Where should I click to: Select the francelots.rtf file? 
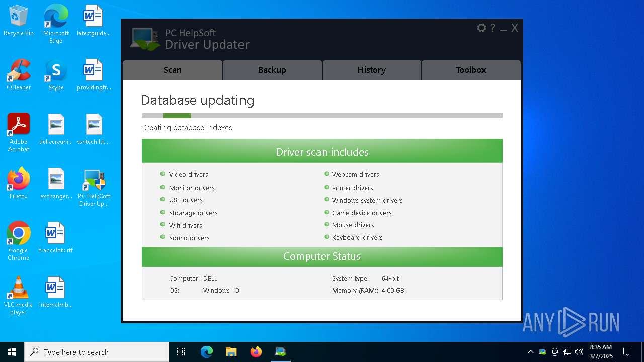[x=56, y=238]
